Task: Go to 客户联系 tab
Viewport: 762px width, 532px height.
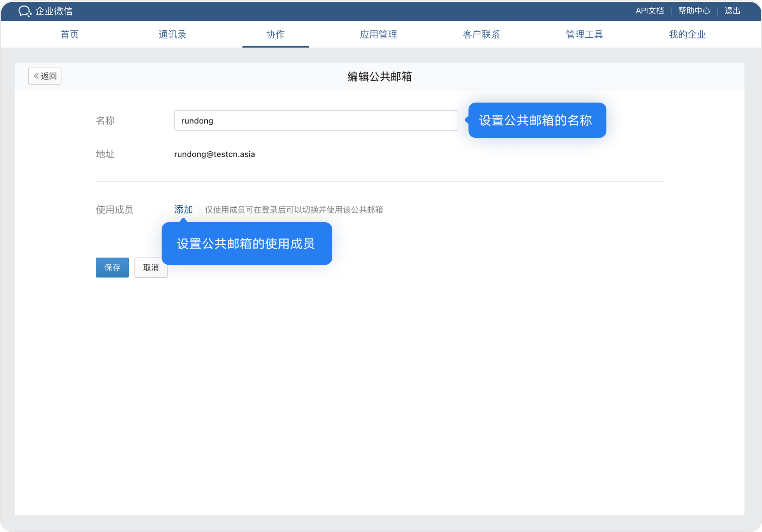Action: click(481, 34)
